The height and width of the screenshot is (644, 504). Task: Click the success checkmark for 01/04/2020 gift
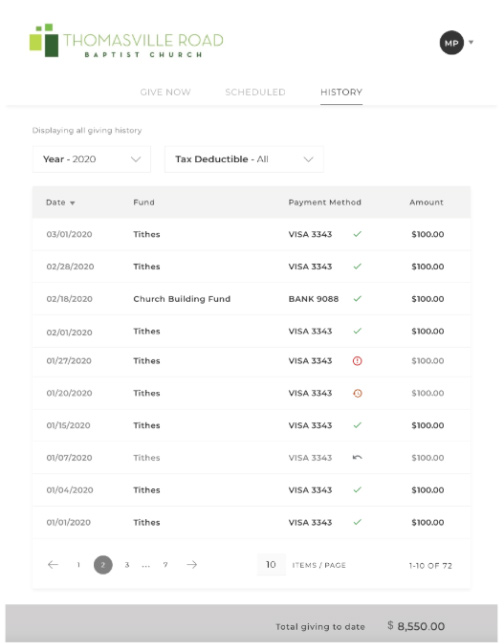[x=357, y=490]
